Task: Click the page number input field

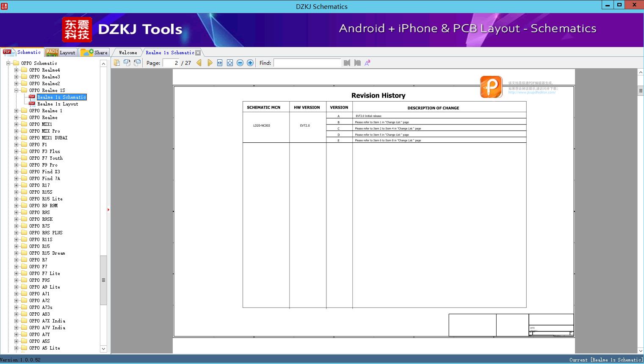Action: tap(171, 63)
